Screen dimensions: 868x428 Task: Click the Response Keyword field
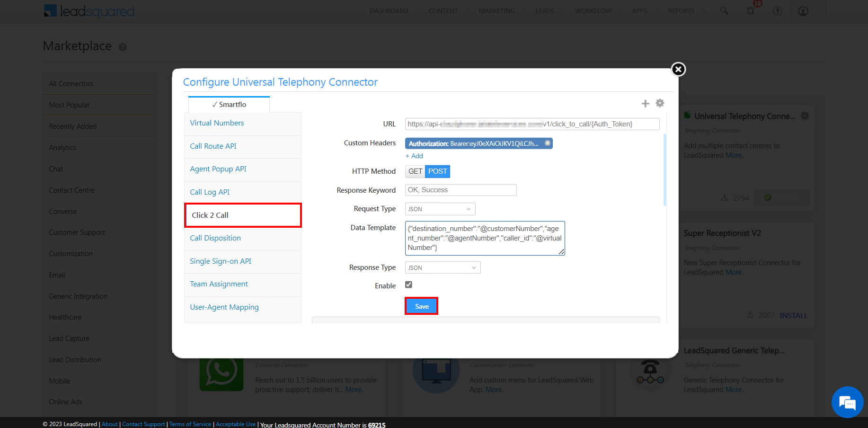(461, 190)
